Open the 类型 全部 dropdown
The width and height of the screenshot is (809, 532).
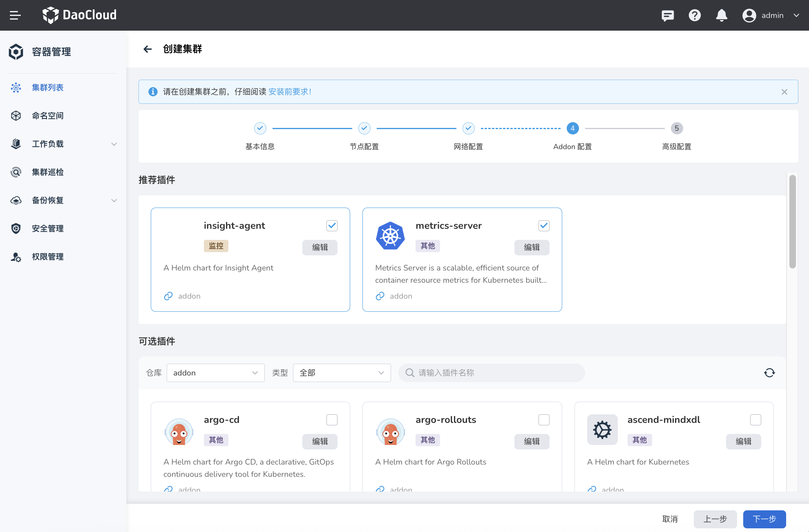[342, 373]
